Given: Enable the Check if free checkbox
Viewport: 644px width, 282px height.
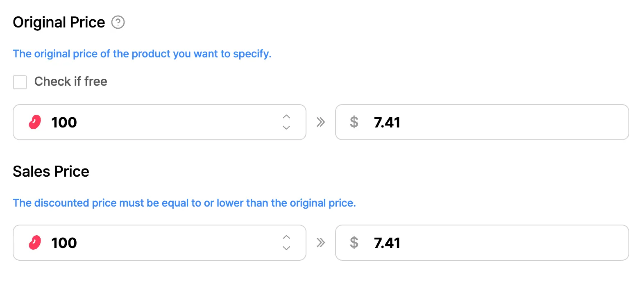Looking at the screenshot, I should tap(20, 82).
